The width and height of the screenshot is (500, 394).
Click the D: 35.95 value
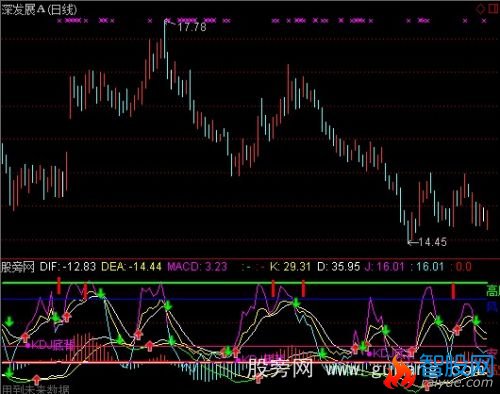coord(339,267)
